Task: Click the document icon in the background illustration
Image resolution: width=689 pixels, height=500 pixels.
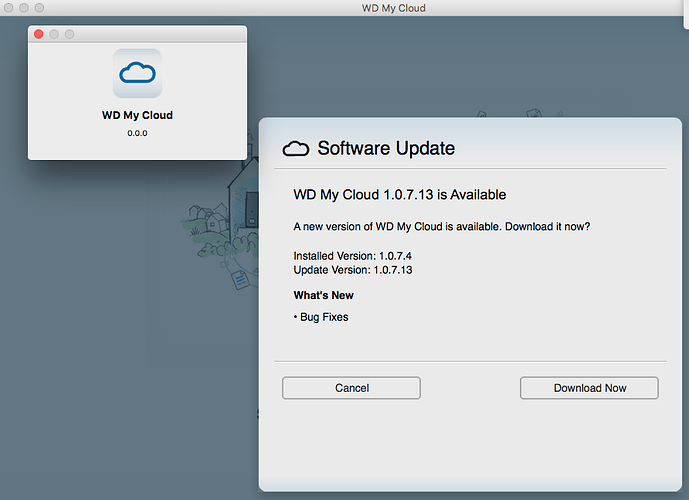Action: pos(240,280)
